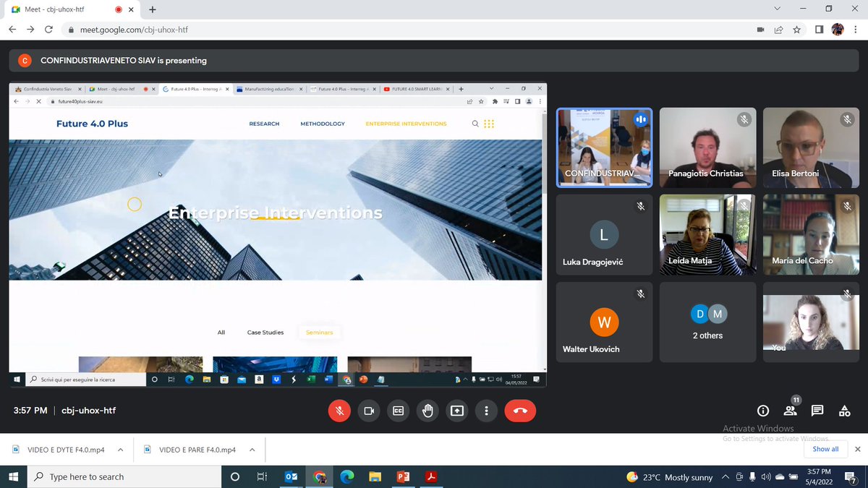The height and width of the screenshot is (488, 868).
Task: Click camera permission icon in address bar
Action: (760, 30)
